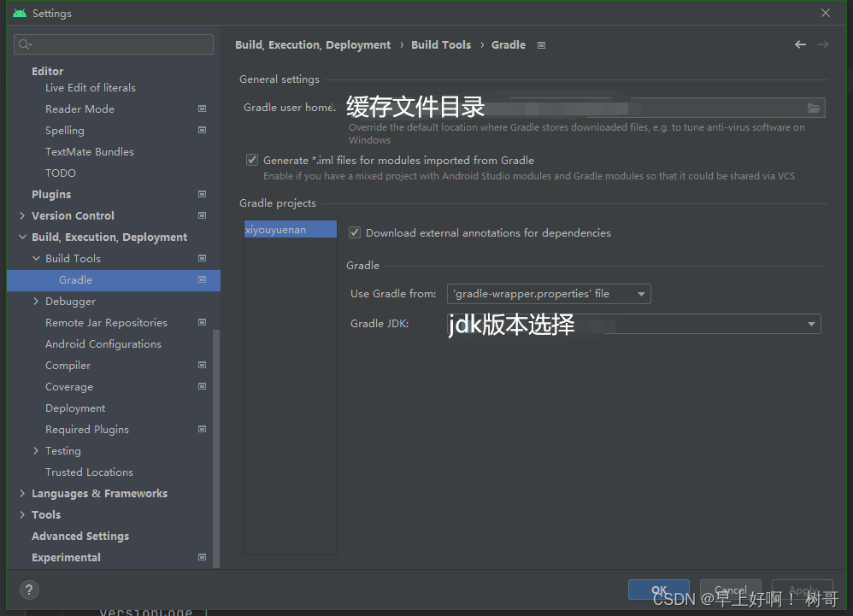Click the Cancel button
The width and height of the screenshot is (853, 616).
coord(730,590)
